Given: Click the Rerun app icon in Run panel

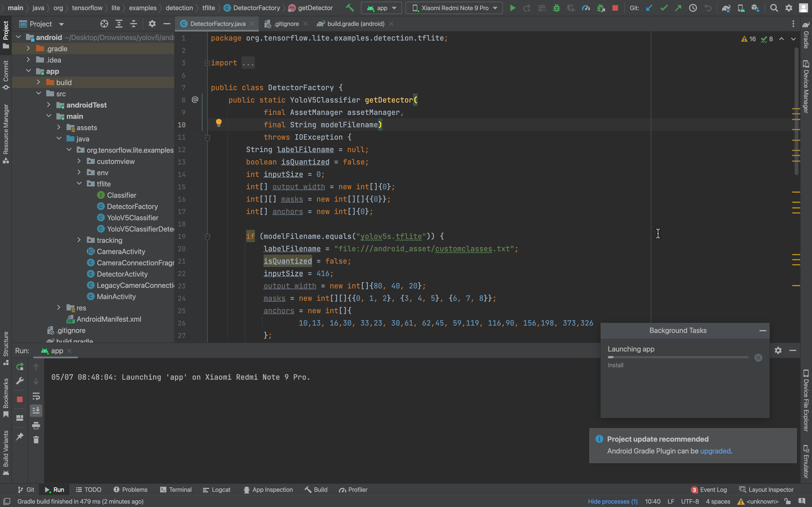Looking at the screenshot, I should click(20, 366).
